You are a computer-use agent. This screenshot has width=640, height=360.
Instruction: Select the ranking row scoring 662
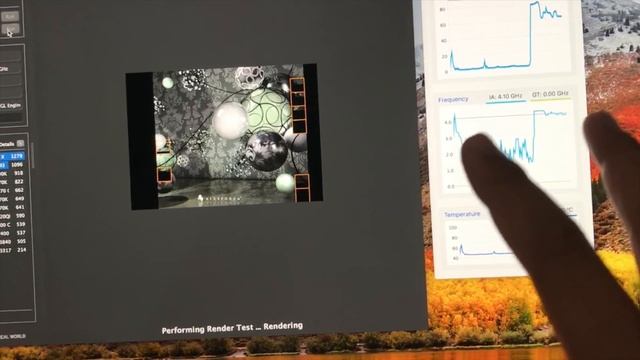[13, 190]
